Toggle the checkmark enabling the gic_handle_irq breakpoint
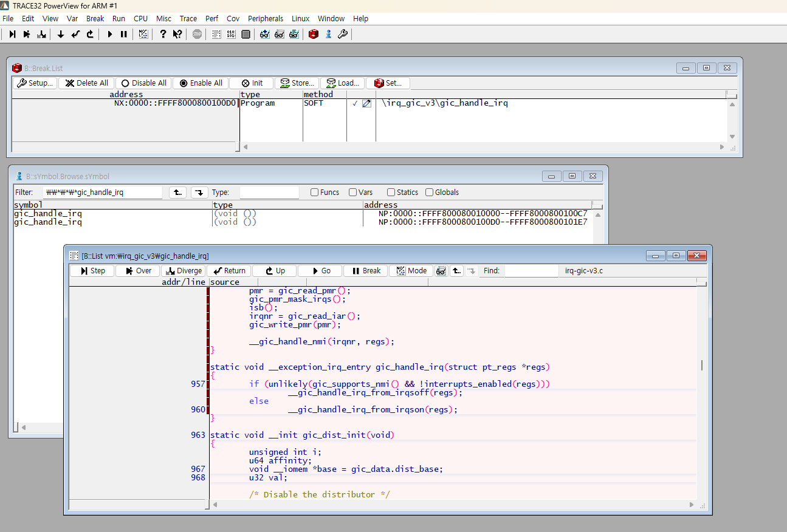This screenshot has width=787, height=532. click(x=356, y=103)
